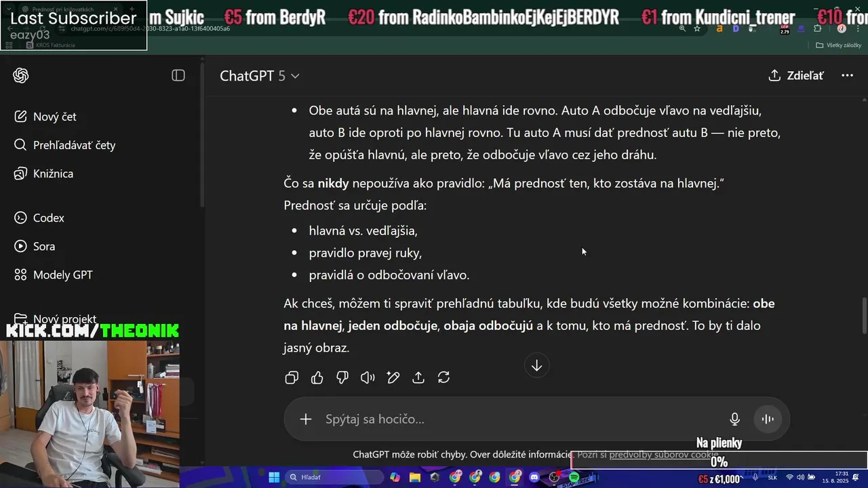Open the browser profile avatar
Image resolution: width=868 pixels, height=488 pixels.
pyautogui.click(x=842, y=28)
